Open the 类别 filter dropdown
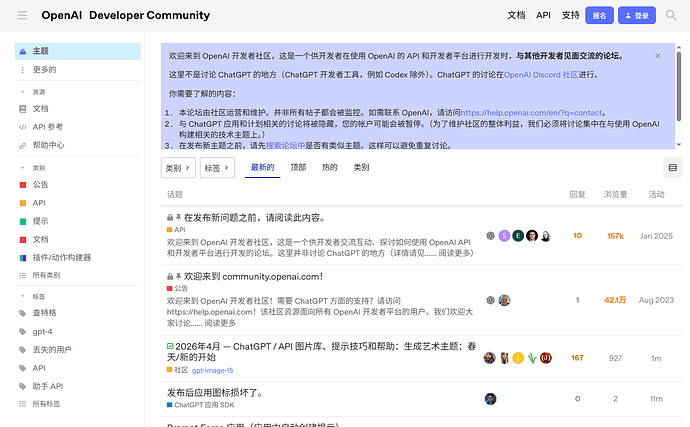Screen dimensions: 690x427 pos(178,168)
